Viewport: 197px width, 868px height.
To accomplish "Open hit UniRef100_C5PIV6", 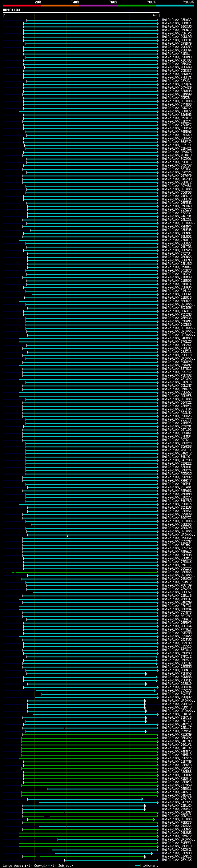I will click(x=177, y=33).
